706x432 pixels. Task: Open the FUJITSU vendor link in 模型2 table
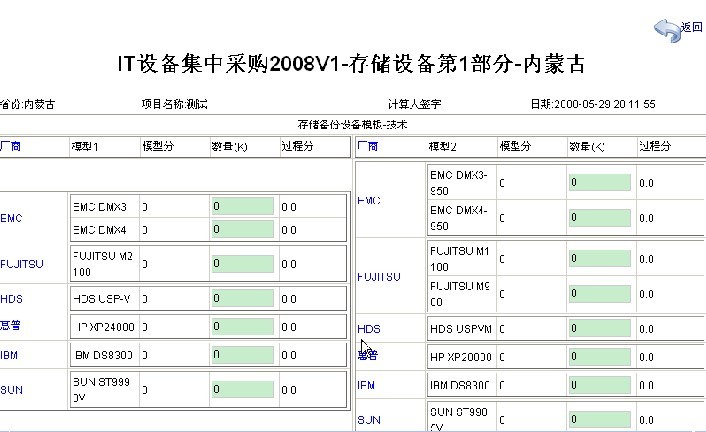(x=379, y=277)
